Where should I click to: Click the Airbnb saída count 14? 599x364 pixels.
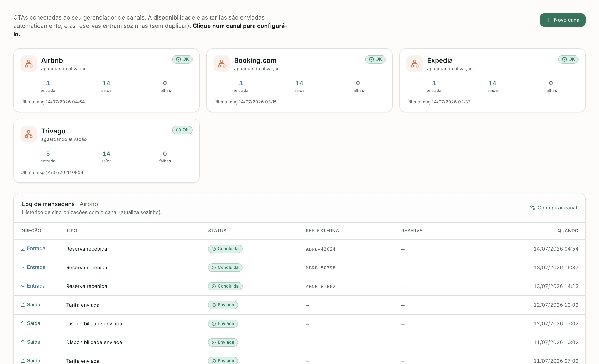(x=106, y=83)
